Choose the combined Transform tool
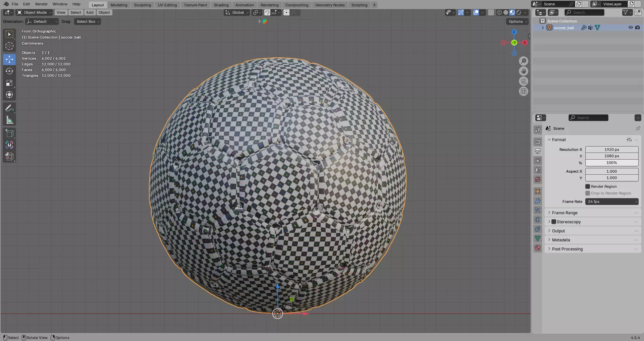Viewport: 644px width, 341px height. point(9,95)
